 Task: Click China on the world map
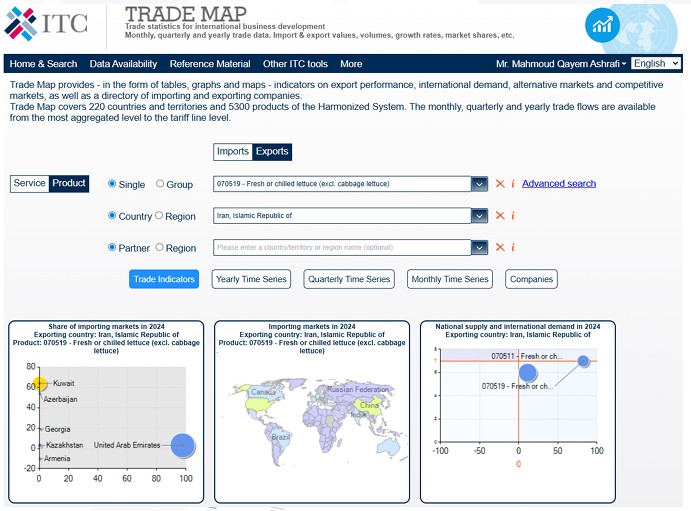(369, 405)
